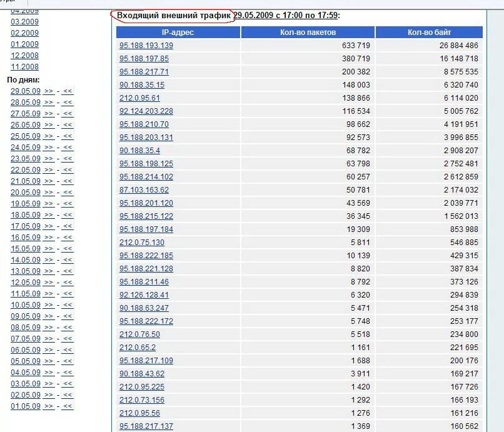Image resolution: width=504 pixels, height=432 pixels.
Task: Click the >> link beside 12.05.09
Action: click(x=49, y=283)
